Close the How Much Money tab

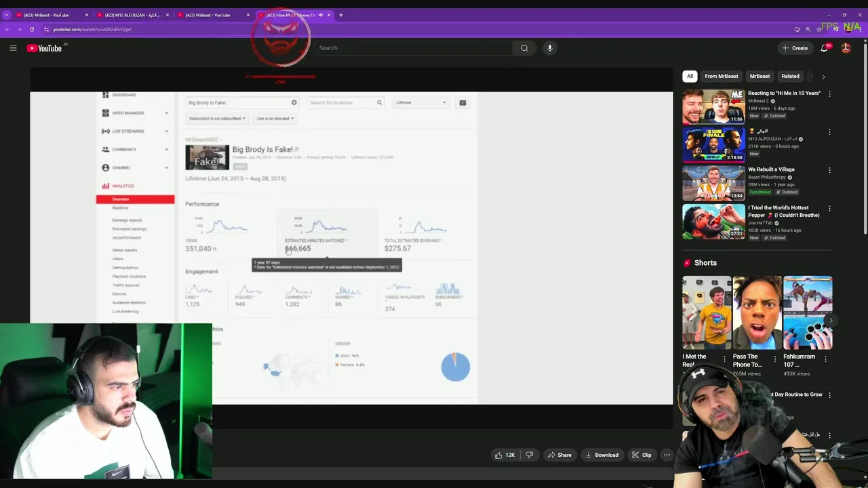pyautogui.click(x=329, y=15)
